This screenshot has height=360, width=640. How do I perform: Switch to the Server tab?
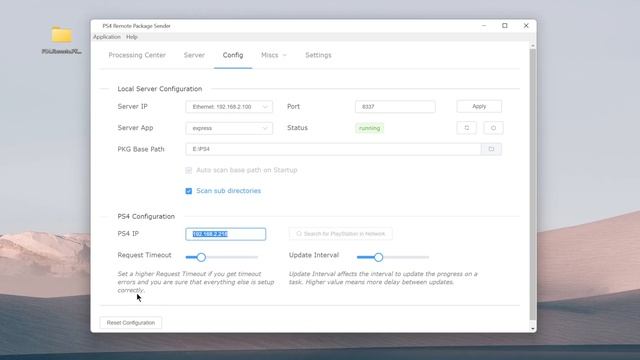pyautogui.click(x=194, y=55)
